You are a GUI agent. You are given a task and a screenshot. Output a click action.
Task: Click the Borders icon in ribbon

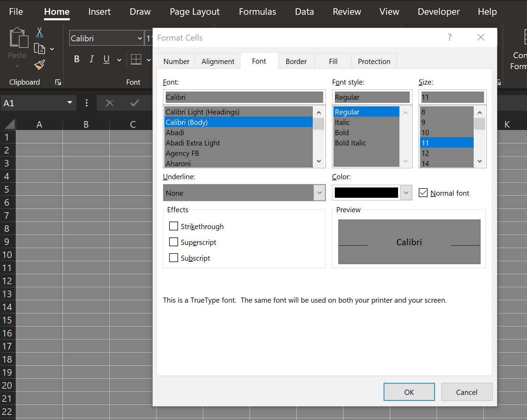click(x=136, y=59)
